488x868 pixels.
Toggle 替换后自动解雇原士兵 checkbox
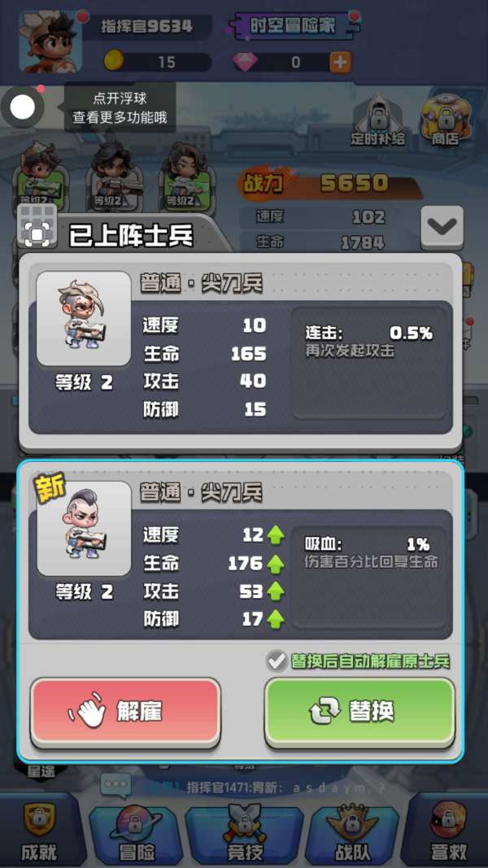click(275, 660)
